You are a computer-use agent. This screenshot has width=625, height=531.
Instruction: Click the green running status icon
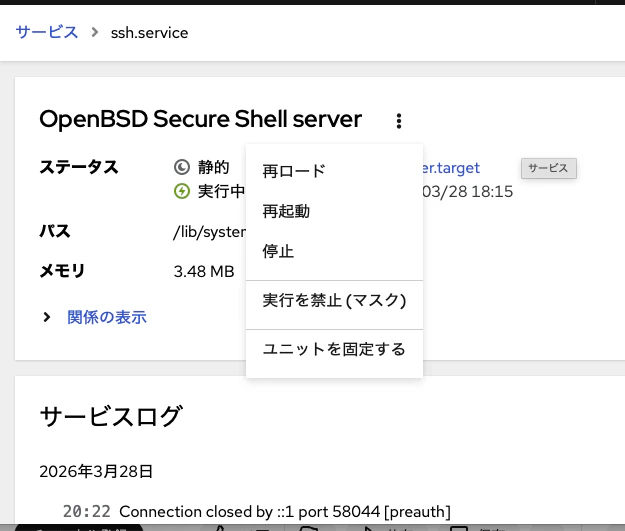[x=182, y=191]
